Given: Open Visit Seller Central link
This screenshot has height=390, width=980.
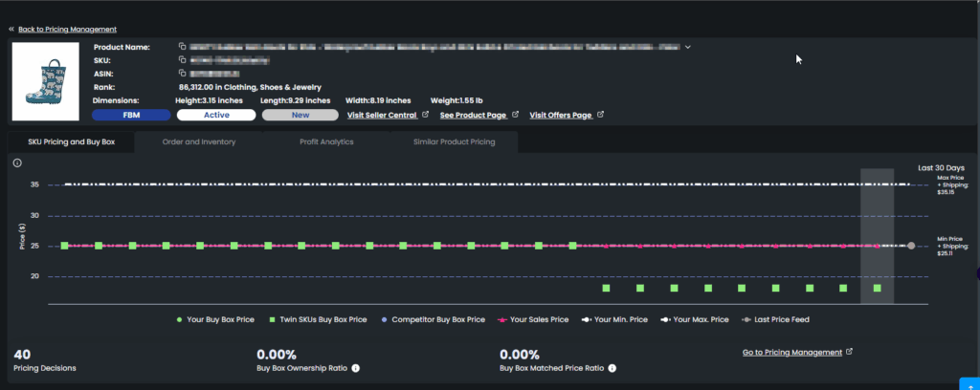Looking at the screenshot, I should [x=382, y=116].
